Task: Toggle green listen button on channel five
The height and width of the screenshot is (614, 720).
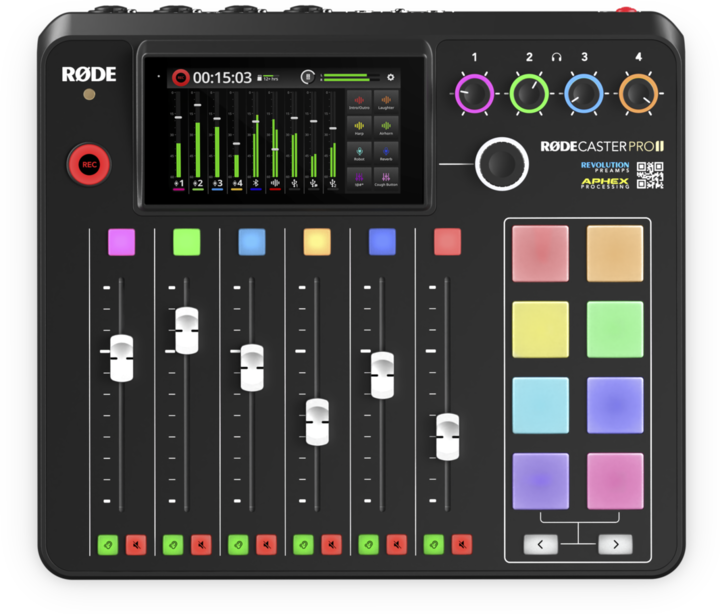Action: click(369, 545)
